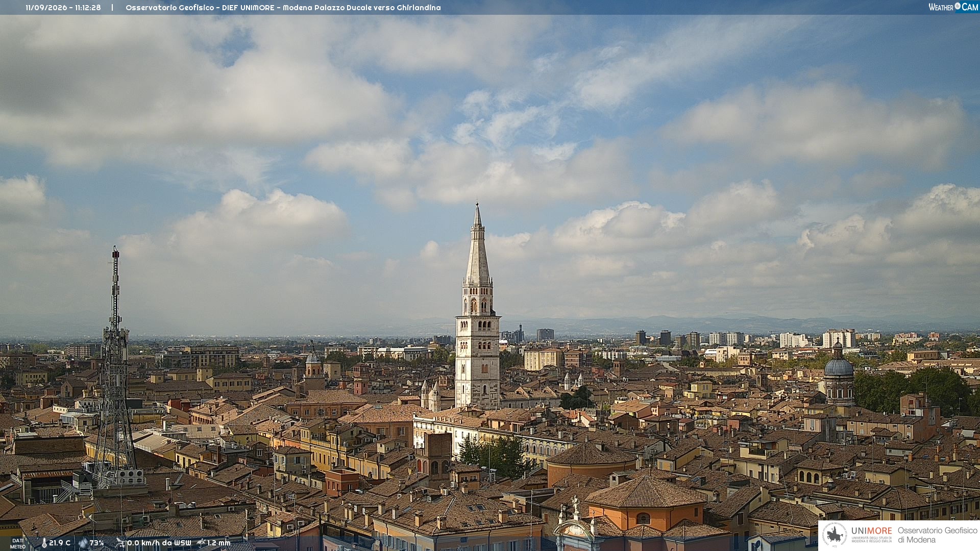Click the rain umbrella precipitation icon
980x551 pixels.
click(201, 543)
